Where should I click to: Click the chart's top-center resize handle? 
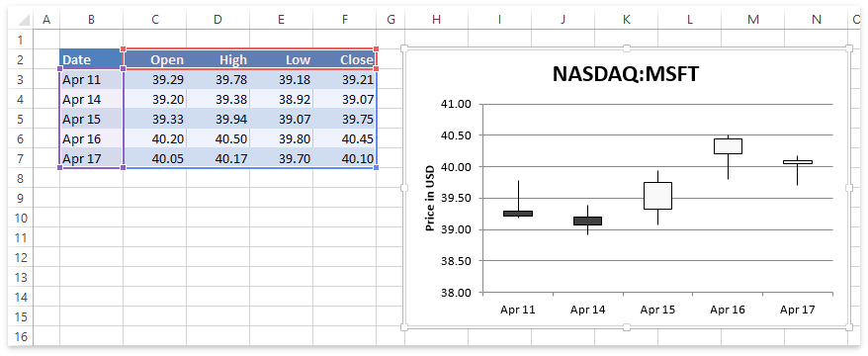627,48
